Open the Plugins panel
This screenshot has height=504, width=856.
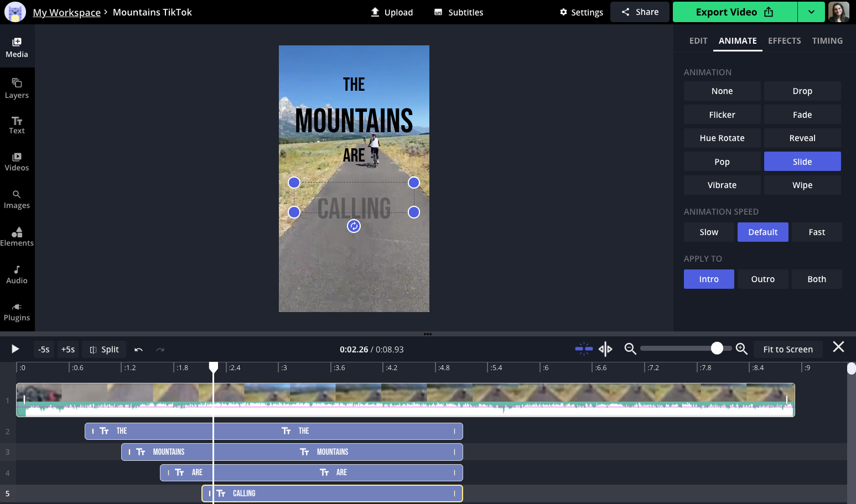pyautogui.click(x=17, y=311)
